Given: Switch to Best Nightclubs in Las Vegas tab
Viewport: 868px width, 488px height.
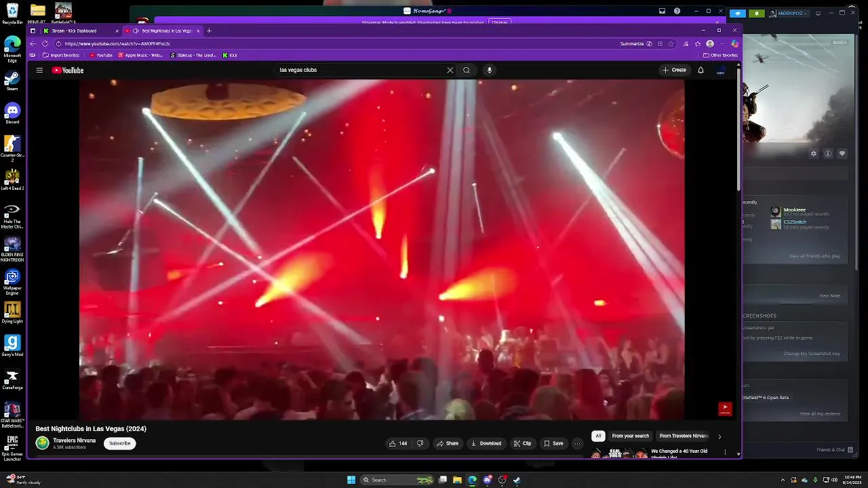Looking at the screenshot, I should click(163, 30).
